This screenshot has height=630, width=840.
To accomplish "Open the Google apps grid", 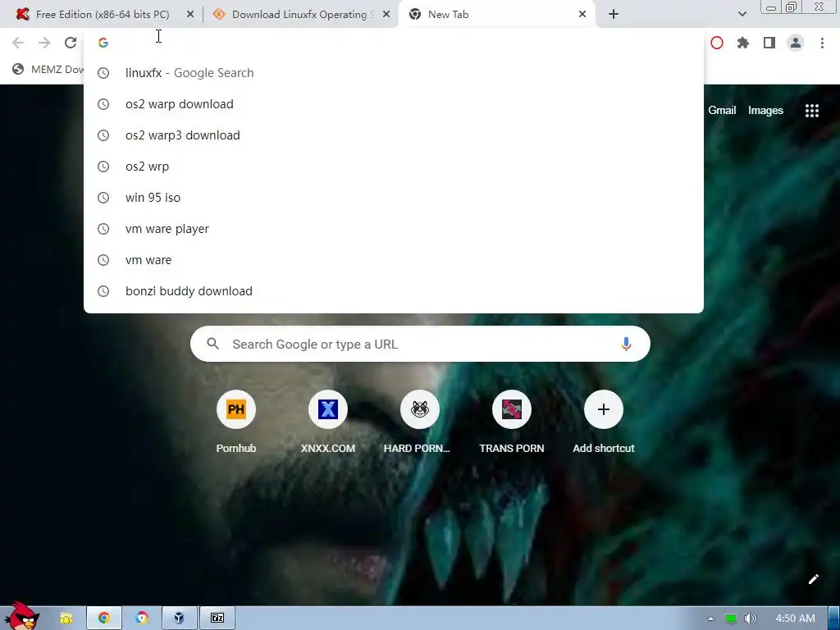I will pos(811,111).
